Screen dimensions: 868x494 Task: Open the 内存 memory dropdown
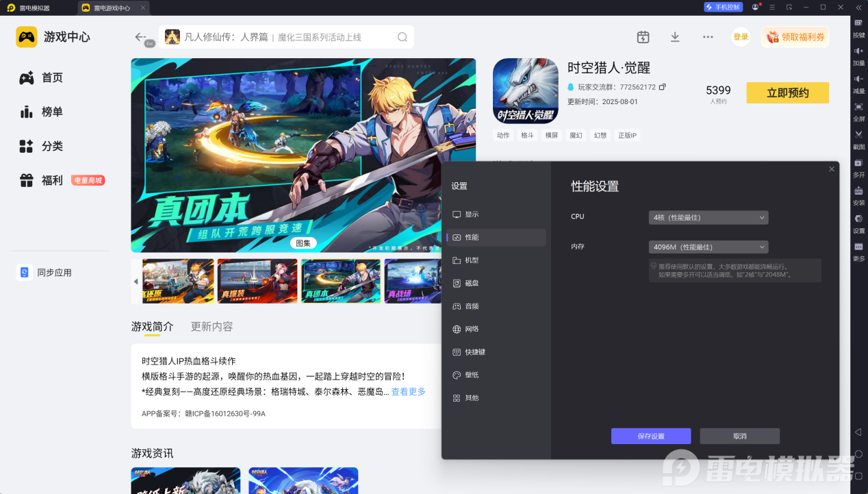(x=709, y=247)
